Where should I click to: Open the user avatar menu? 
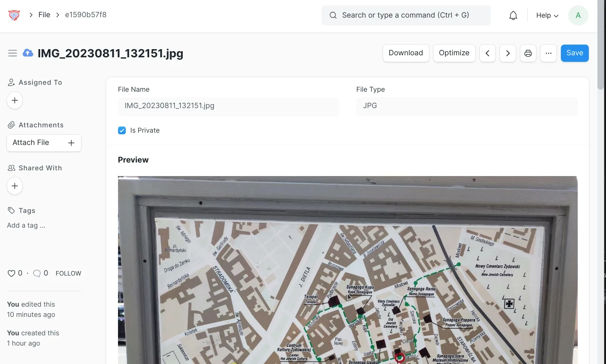click(x=578, y=16)
